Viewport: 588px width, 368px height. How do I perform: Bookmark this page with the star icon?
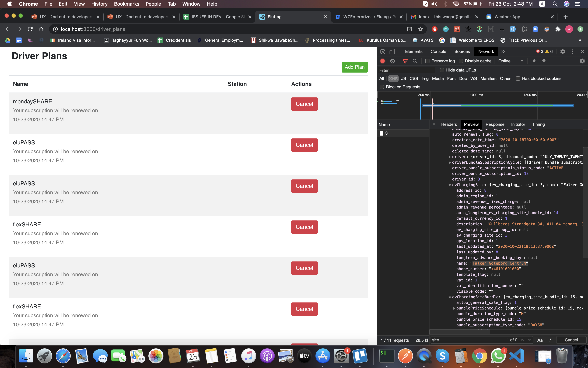tap(421, 29)
